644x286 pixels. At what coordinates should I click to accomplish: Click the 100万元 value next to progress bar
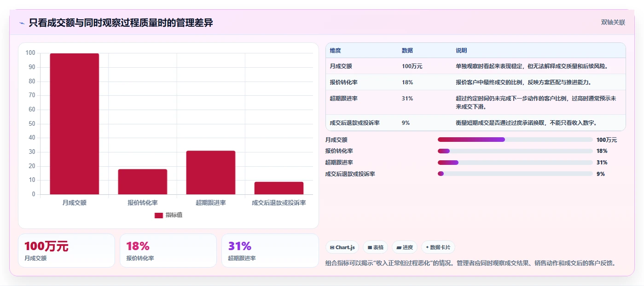[607, 140]
